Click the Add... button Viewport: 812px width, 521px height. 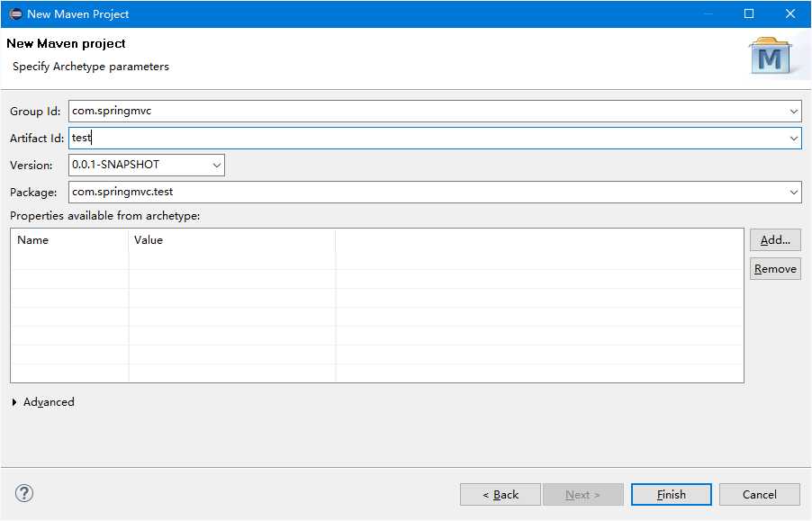tap(775, 240)
